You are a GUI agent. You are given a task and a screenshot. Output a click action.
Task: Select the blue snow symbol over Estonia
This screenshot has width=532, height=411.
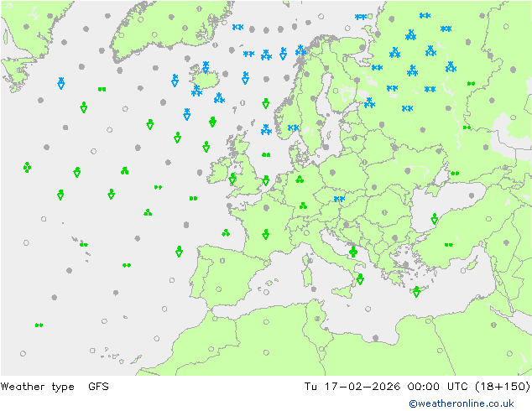[369, 102]
